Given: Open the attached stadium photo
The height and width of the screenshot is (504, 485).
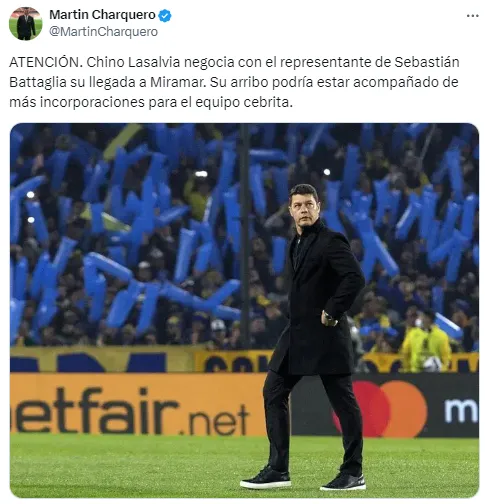Looking at the screenshot, I should (244, 310).
